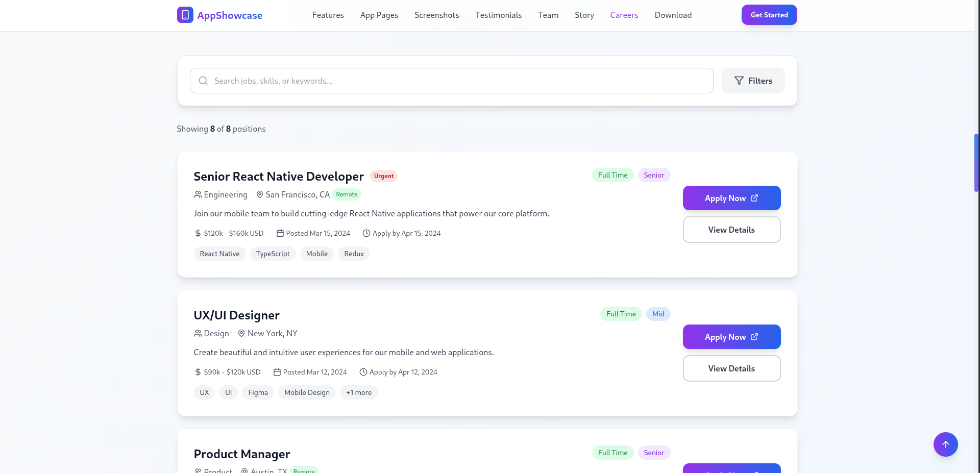
Task: Click calendar icon beside Posted Mar 15, 2024
Action: [x=280, y=233]
